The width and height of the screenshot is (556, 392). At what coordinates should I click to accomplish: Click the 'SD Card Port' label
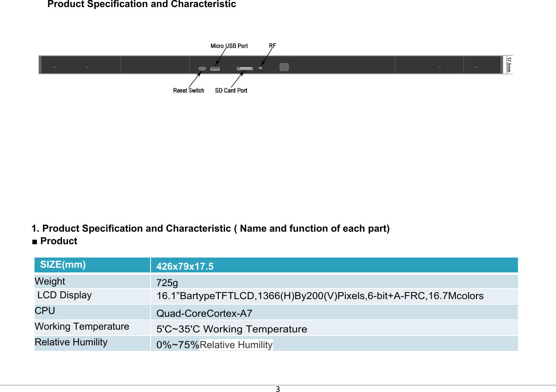coord(231,91)
